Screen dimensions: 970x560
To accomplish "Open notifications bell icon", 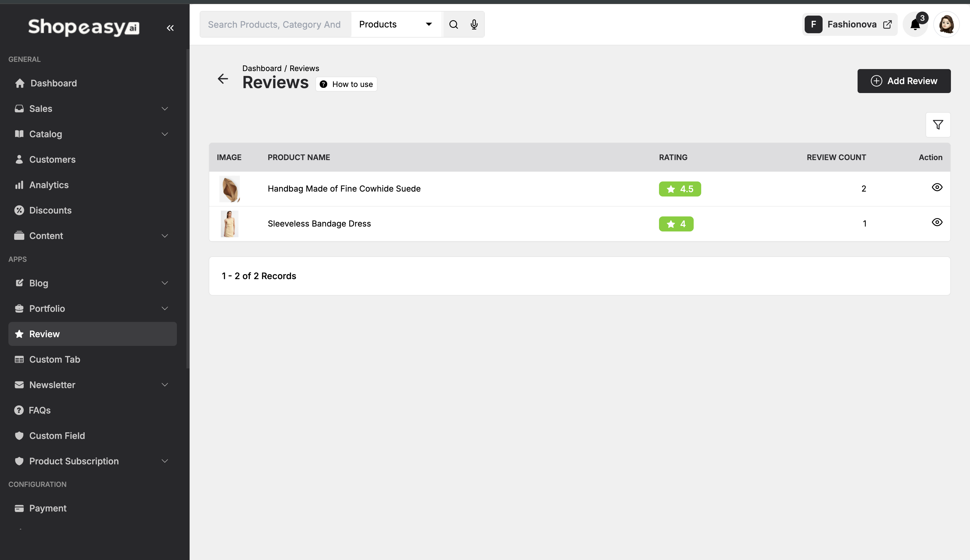I will tap(915, 25).
